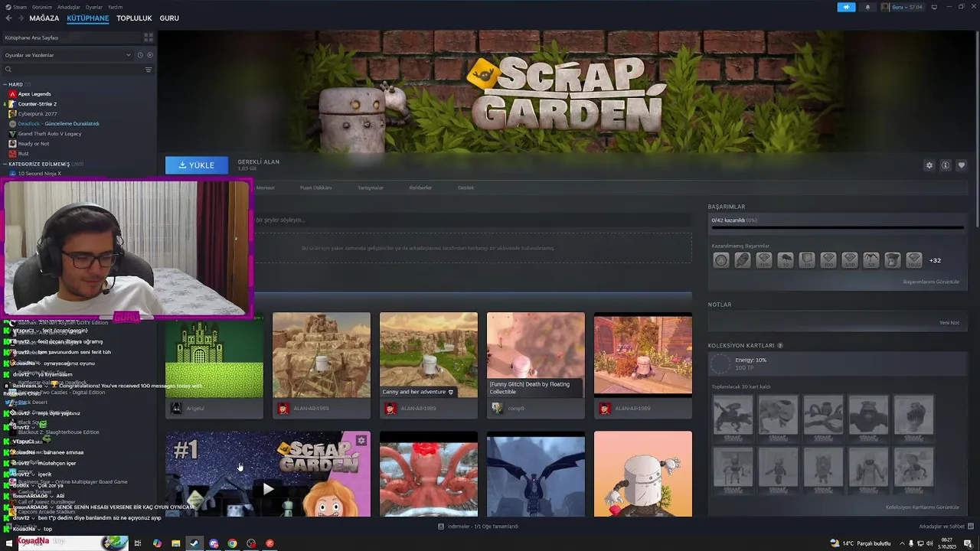Open the notifications bell

coord(867,7)
